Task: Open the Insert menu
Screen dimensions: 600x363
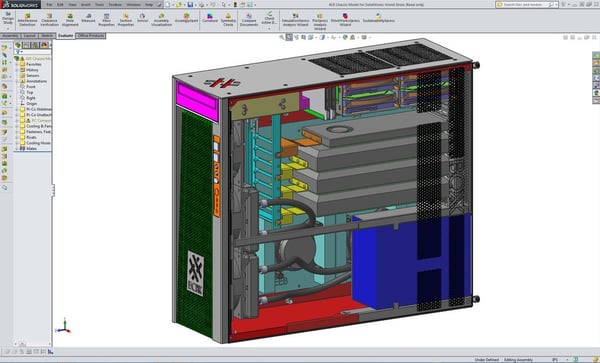Action: pos(86,5)
